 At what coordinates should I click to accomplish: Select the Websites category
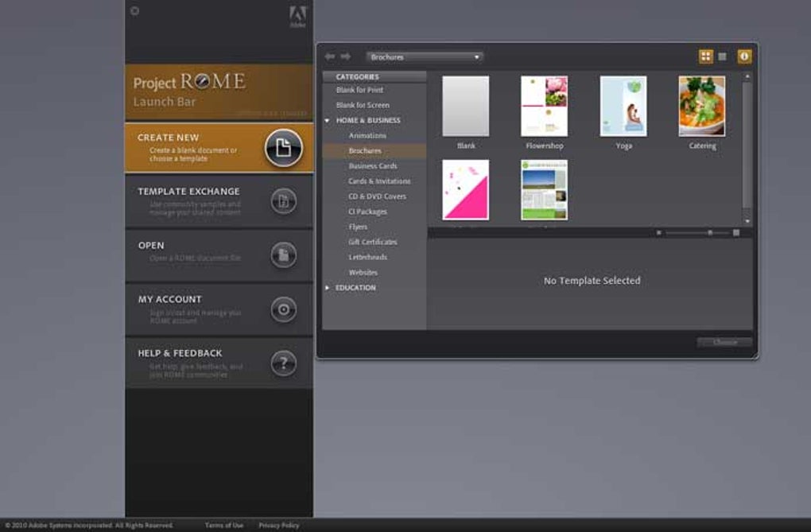[363, 273]
